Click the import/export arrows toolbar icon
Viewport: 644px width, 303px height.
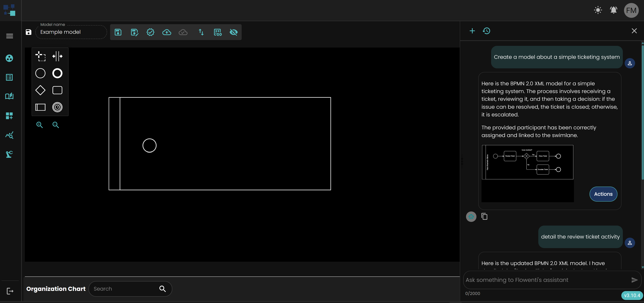coord(201,32)
